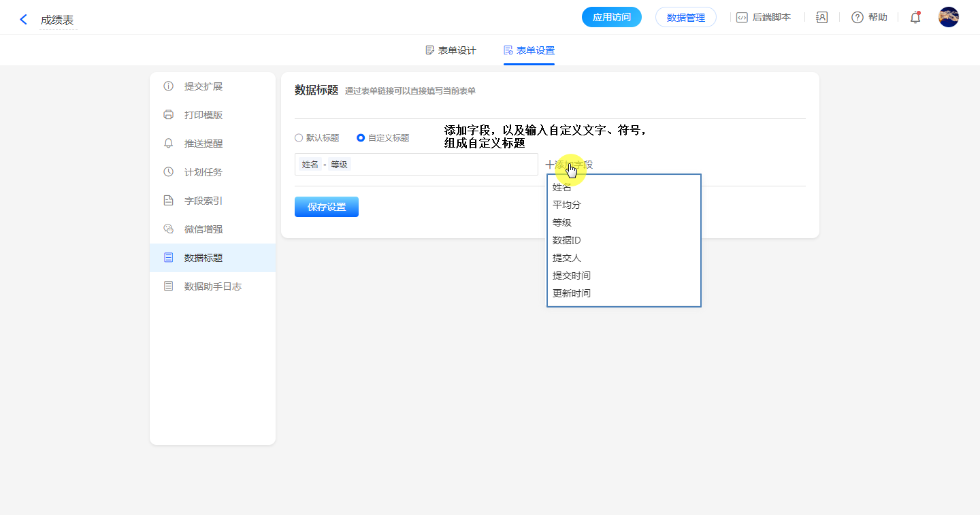Choose 数据ID from the field dropdown
Screen dimensions: 980x515
click(x=567, y=240)
